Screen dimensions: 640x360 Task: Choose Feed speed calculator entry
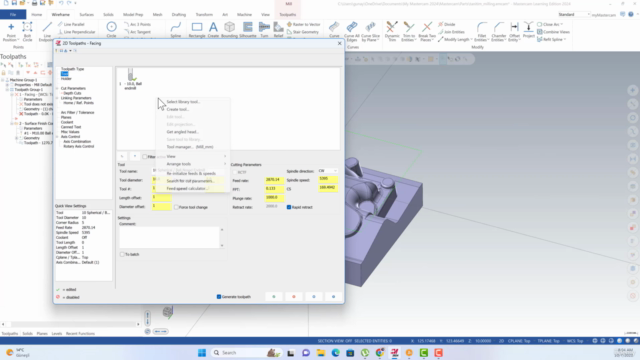coord(187,189)
